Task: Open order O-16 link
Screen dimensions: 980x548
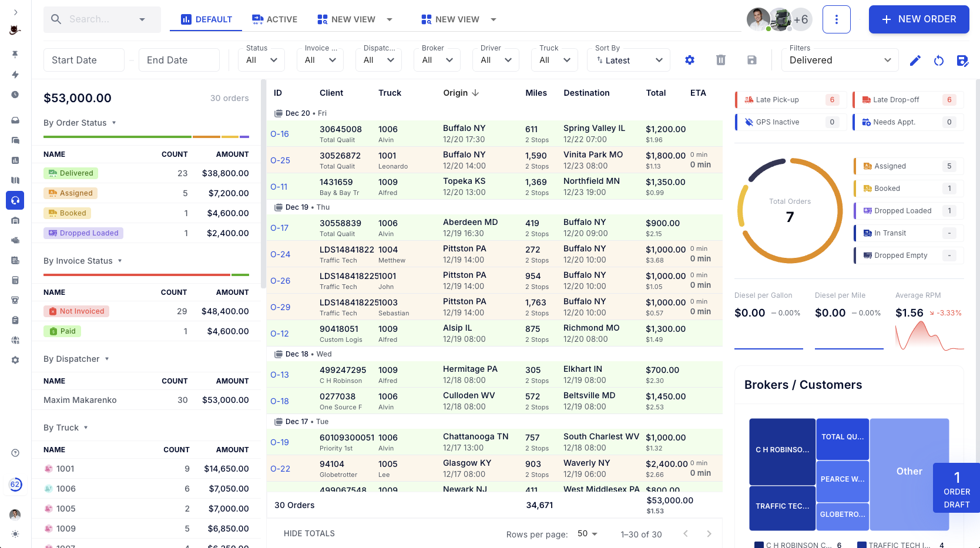Action: 280,134
